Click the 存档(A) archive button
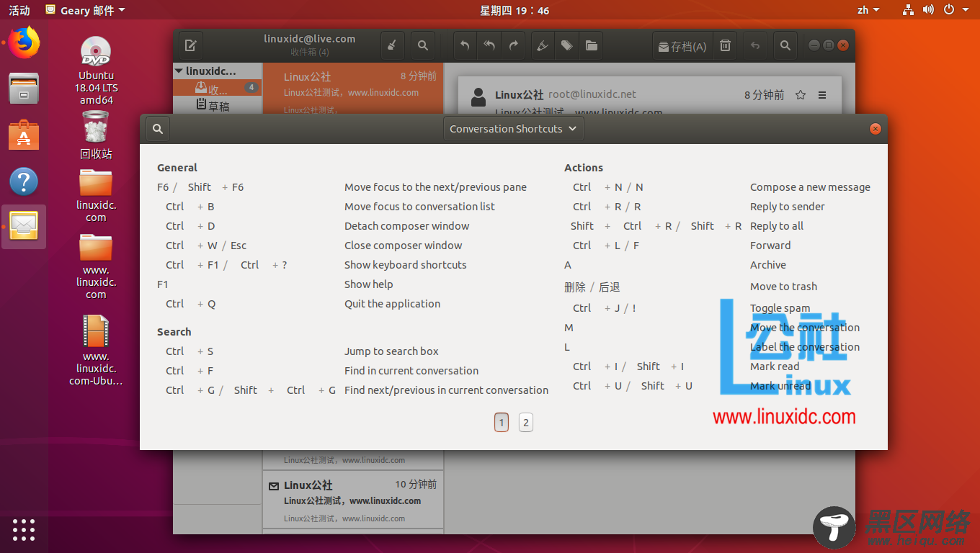Image resolution: width=980 pixels, height=553 pixels. coord(682,45)
